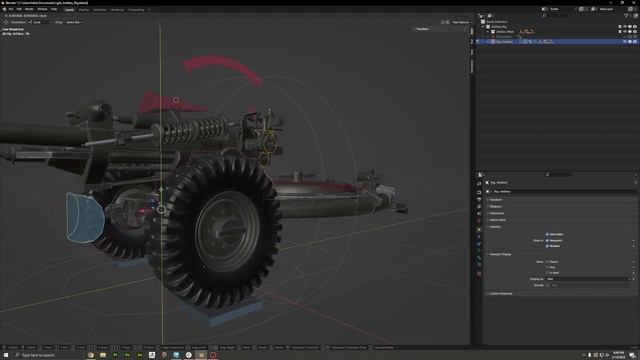Open the Drag Select Box dropdown

coord(74,22)
